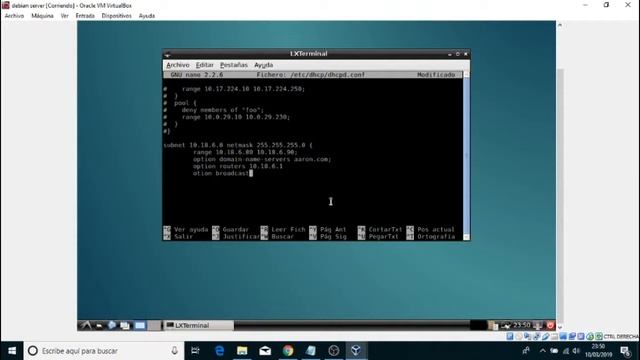Viewport: 640px width, 360px height.
Task: Click 'range 10.10.6.80 10.10.6.90;' line
Action: [x=245, y=152]
